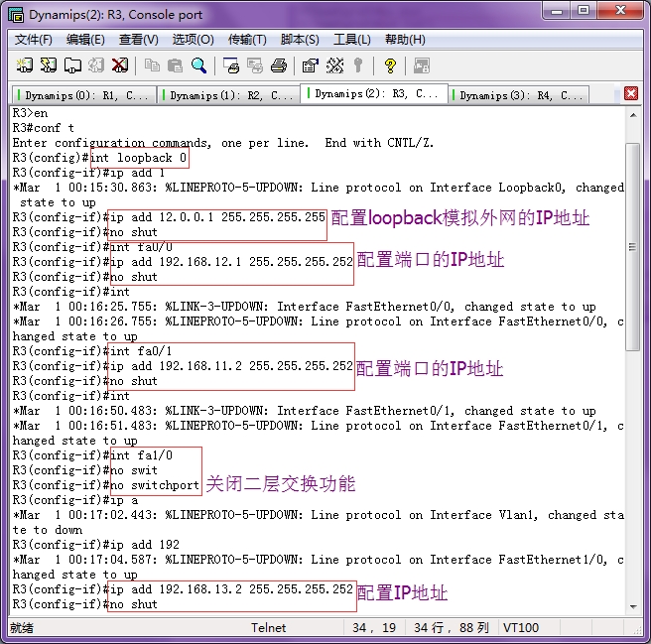Minimize the Dynamips(2) window
Image resolution: width=651 pixels, height=644 pixels.
[x=557, y=11]
